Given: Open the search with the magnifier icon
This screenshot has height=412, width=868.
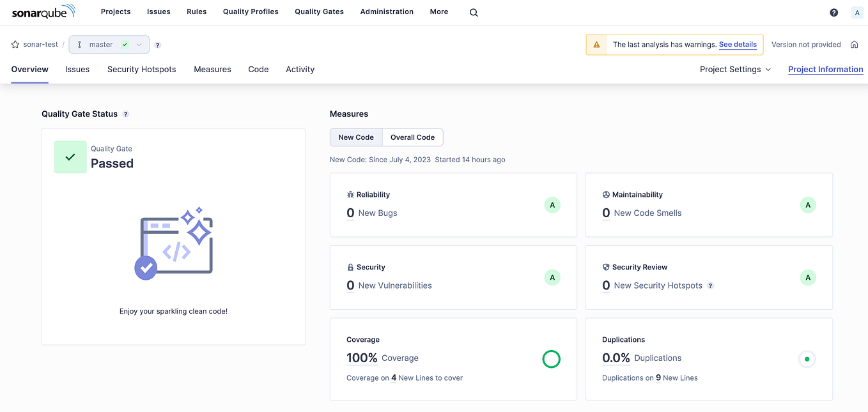Looking at the screenshot, I should click(x=473, y=11).
